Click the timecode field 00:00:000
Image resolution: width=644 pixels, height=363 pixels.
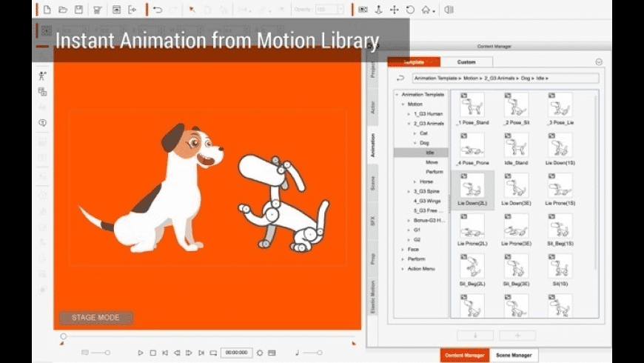(237, 353)
